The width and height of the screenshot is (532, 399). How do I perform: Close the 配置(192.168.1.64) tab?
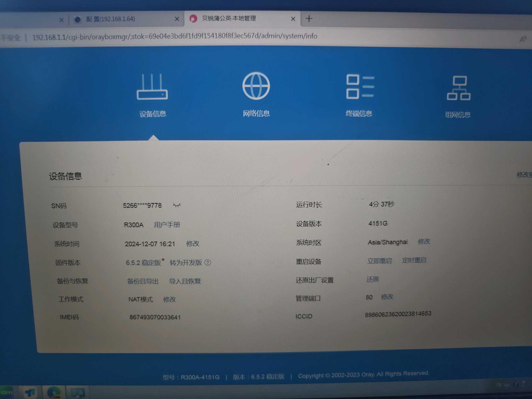coord(177,19)
